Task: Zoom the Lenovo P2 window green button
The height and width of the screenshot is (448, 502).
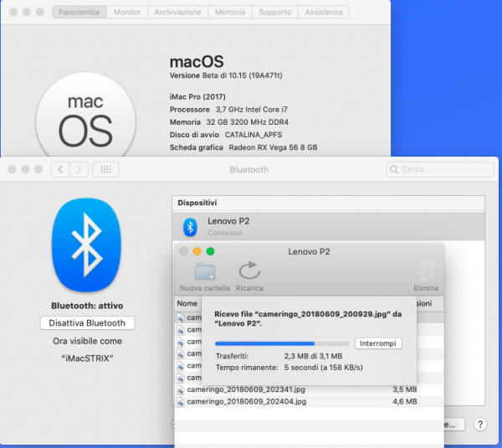Action: 210,251
